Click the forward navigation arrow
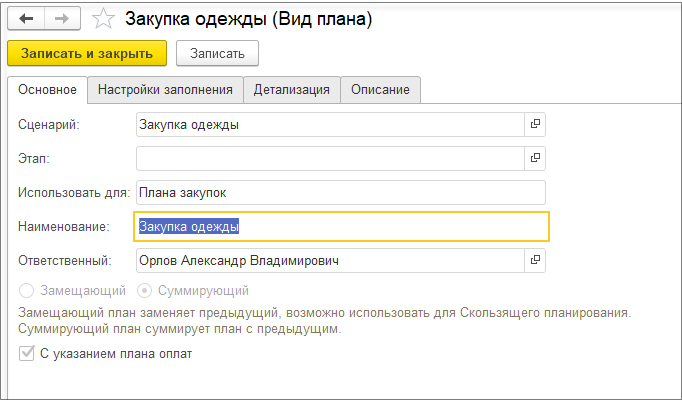 coord(60,18)
